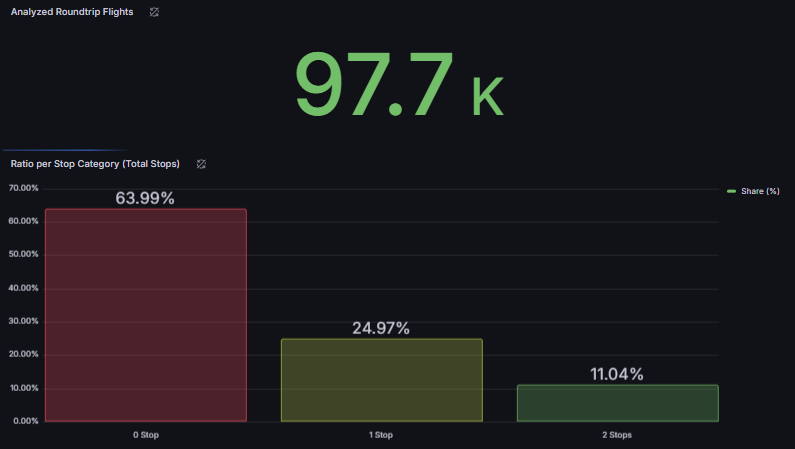Click the 30.00% y-axis tick label

click(x=23, y=321)
